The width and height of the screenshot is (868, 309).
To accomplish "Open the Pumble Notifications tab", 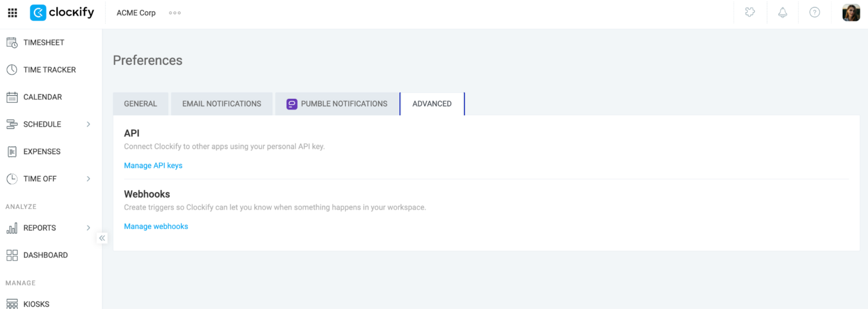I will pyautogui.click(x=337, y=104).
